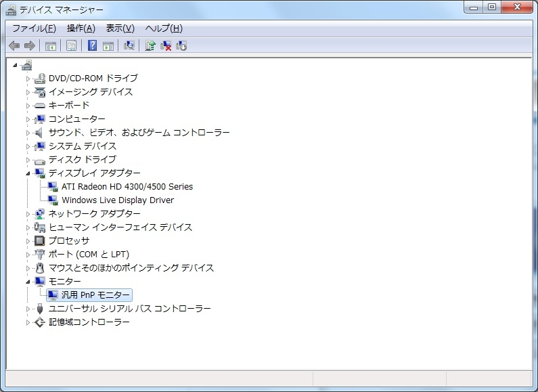Click the Forward arrow toolbar icon
This screenshot has height=392, width=538.
pos(30,45)
